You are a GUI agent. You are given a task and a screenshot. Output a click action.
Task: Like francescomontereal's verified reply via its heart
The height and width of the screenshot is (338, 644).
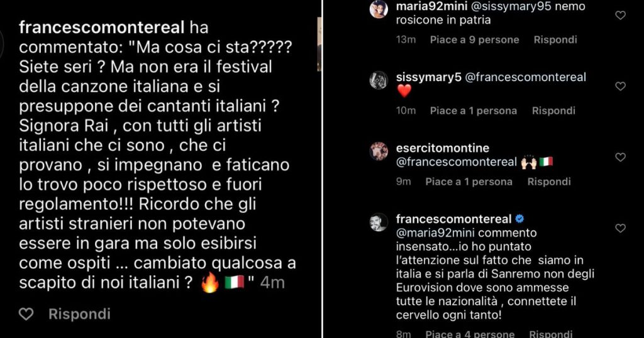tap(620, 229)
